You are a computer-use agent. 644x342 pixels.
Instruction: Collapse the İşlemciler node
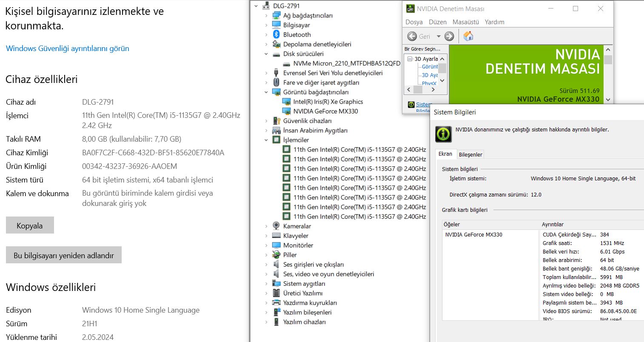(x=266, y=140)
